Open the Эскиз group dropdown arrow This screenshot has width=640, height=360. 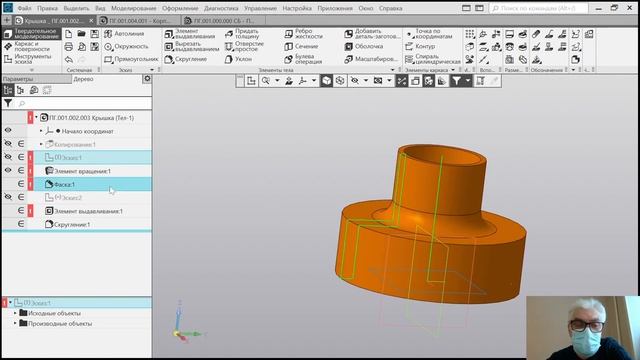point(152,70)
